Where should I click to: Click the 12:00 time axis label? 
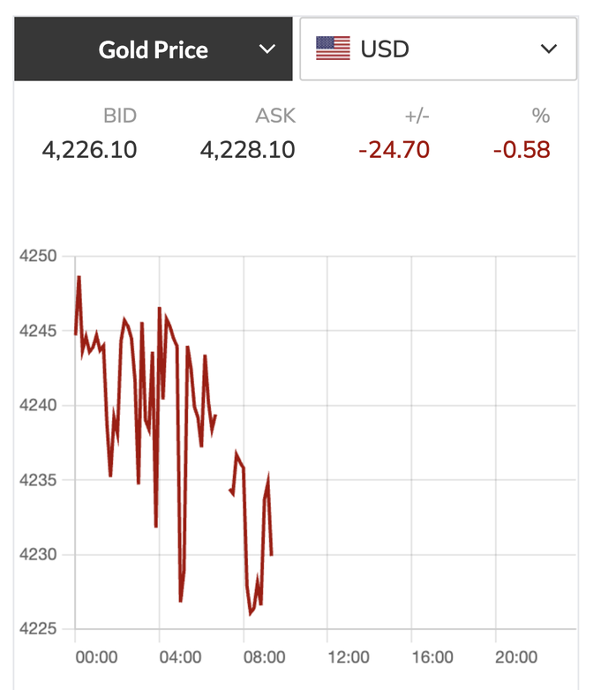point(348,656)
